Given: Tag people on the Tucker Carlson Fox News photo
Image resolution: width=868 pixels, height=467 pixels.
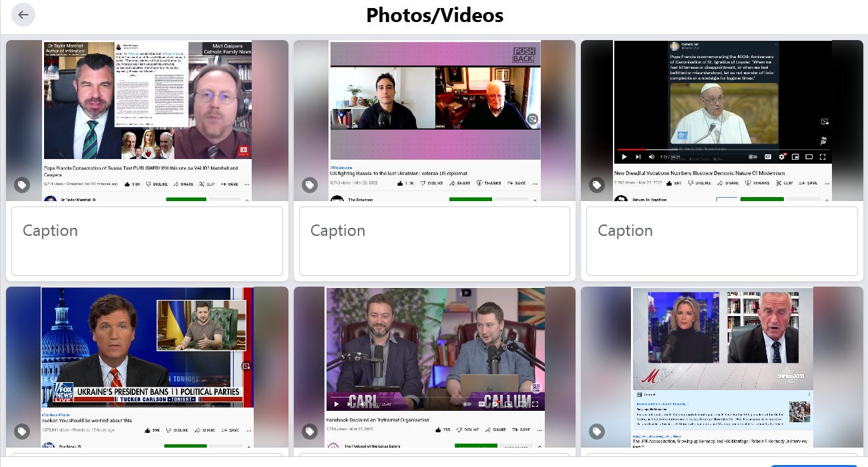Looking at the screenshot, I should click(22, 432).
